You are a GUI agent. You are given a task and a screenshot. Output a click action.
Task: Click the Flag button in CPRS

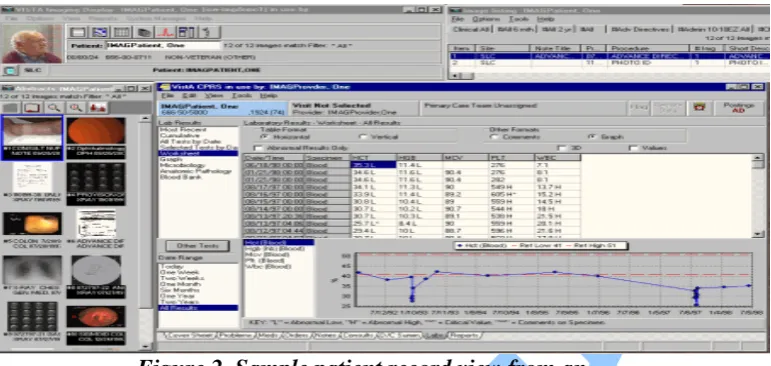638,108
